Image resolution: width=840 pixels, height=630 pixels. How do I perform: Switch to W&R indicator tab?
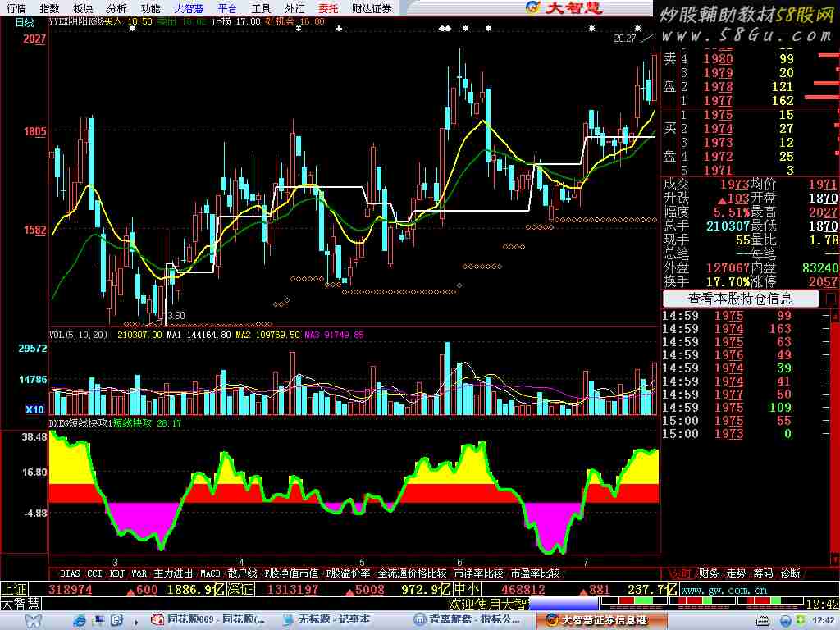point(139,573)
